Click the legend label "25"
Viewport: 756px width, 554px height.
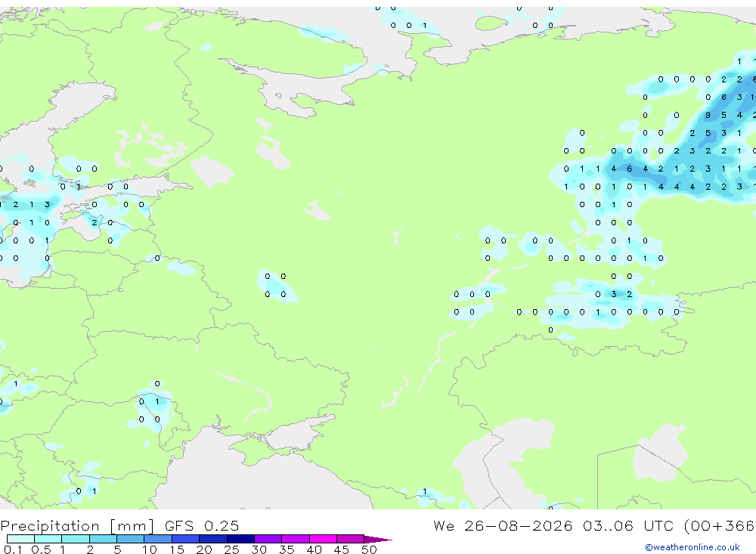[x=231, y=549]
